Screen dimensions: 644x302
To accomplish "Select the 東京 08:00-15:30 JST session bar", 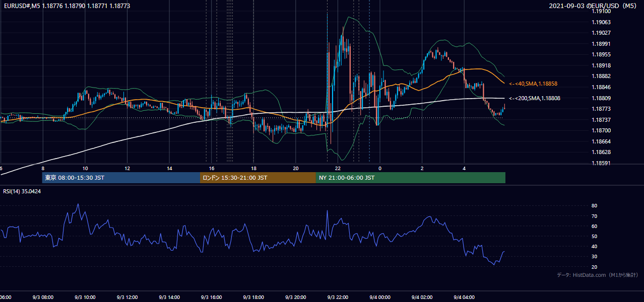I will point(121,178).
